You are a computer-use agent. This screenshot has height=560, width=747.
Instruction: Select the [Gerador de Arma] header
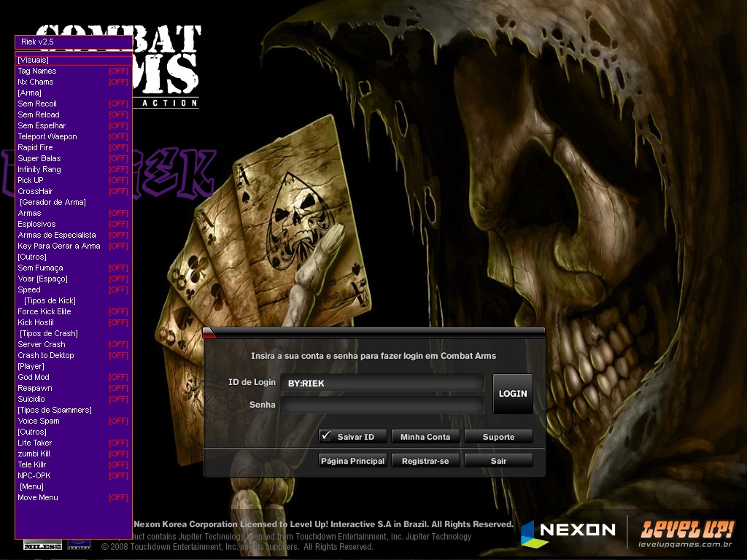click(x=53, y=203)
